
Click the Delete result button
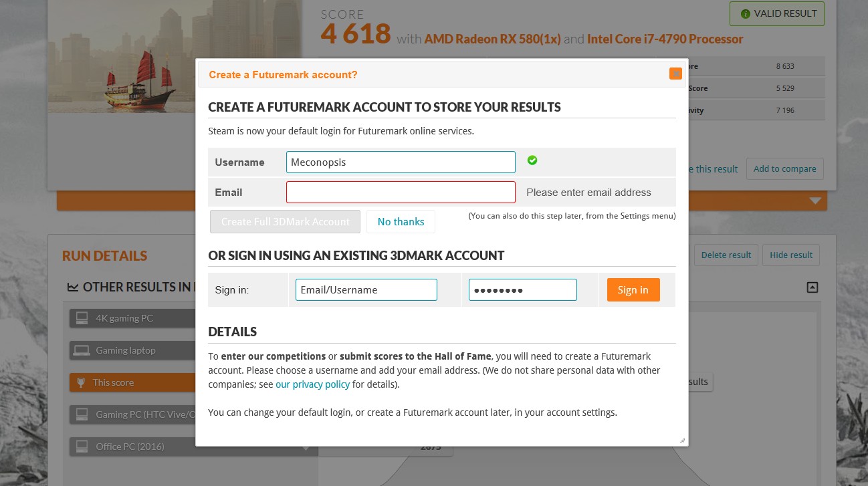tap(726, 255)
